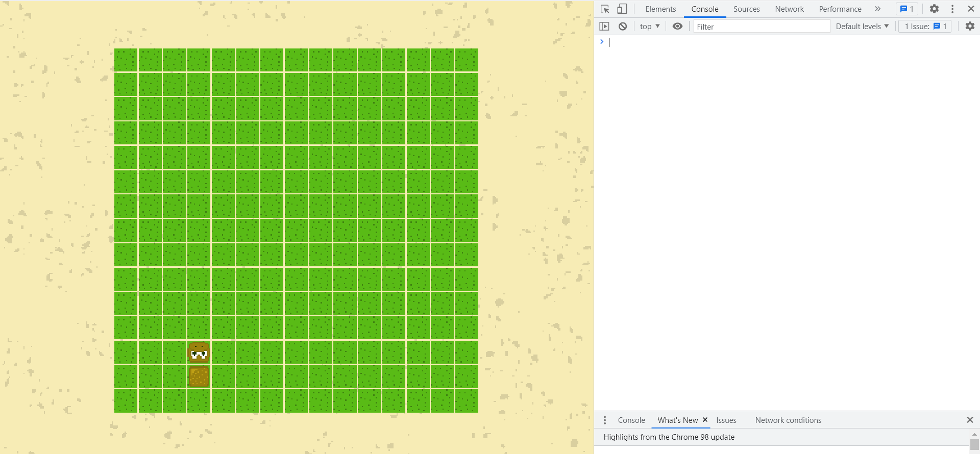Create live expression with eye icon
Viewport: 980px width, 454px height.
pyautogui.click(x=677, y=27)
